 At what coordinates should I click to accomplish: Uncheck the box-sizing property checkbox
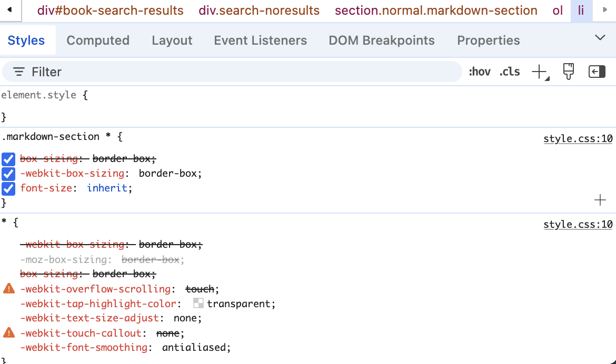point(8,159)
